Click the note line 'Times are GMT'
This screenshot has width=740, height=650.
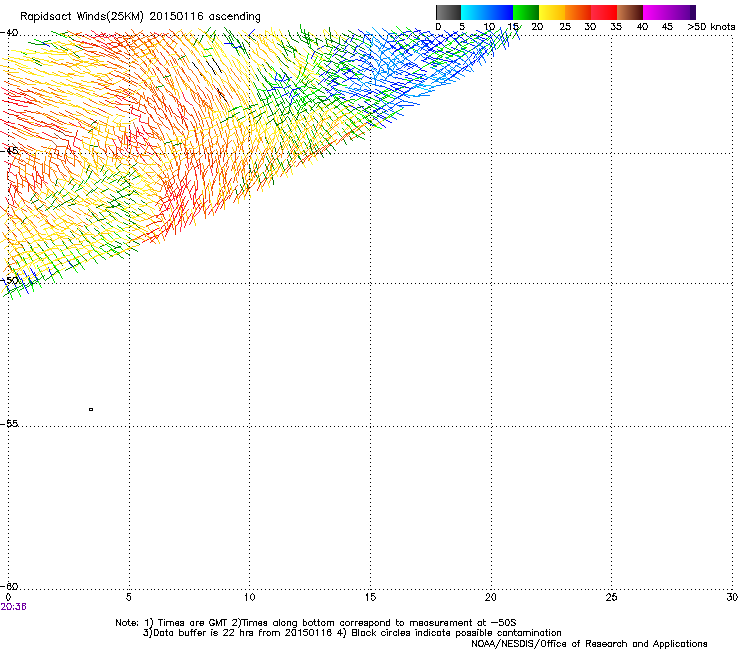[193, 623]
